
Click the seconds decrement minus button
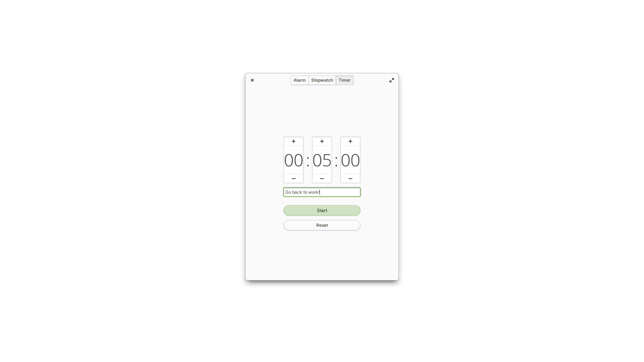(x=350, y=178)
